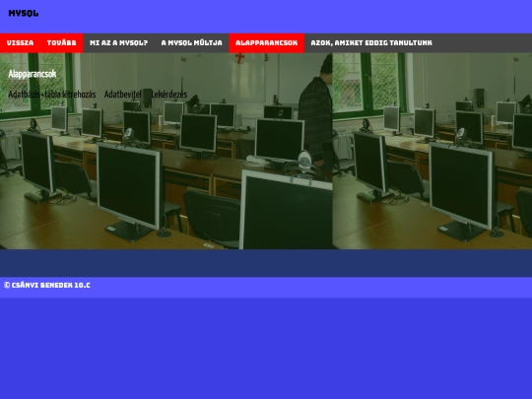The width and height of the screenshot is (532, 399).
Task: Advance with the Tovább button
Action: tap(61, 42)
